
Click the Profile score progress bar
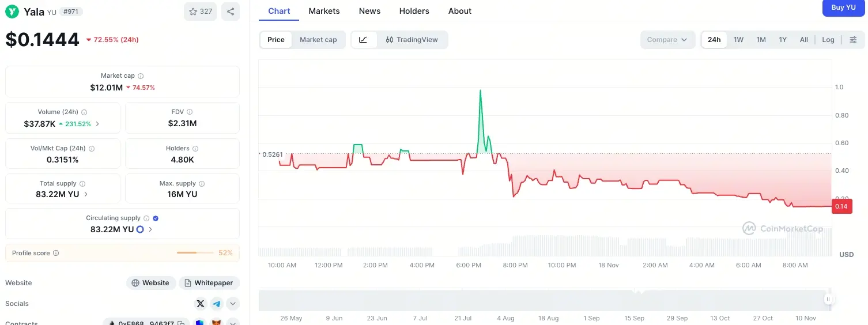pos(195,253)
